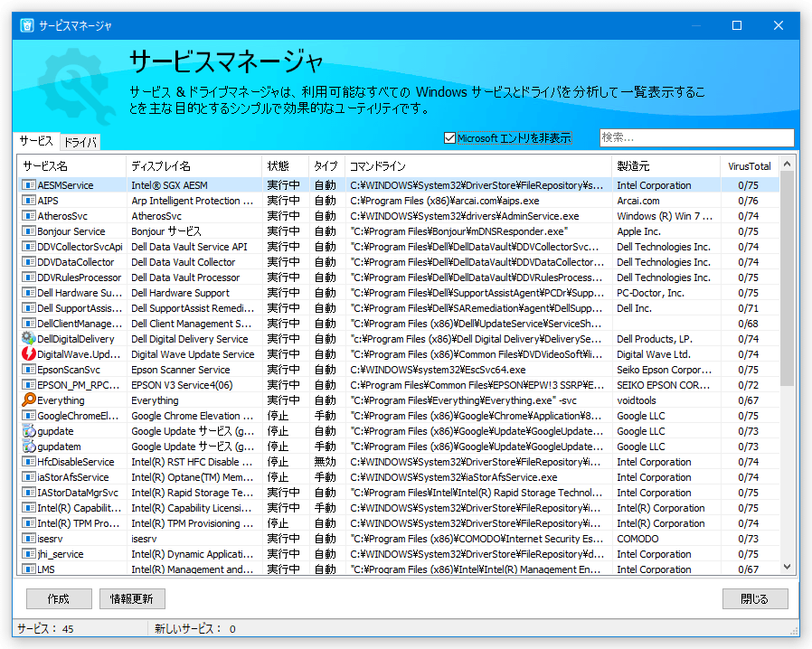This screenshot has height=649, width=812.
Task: Click the jhi_service icon
Action: (x=28, y=554)
